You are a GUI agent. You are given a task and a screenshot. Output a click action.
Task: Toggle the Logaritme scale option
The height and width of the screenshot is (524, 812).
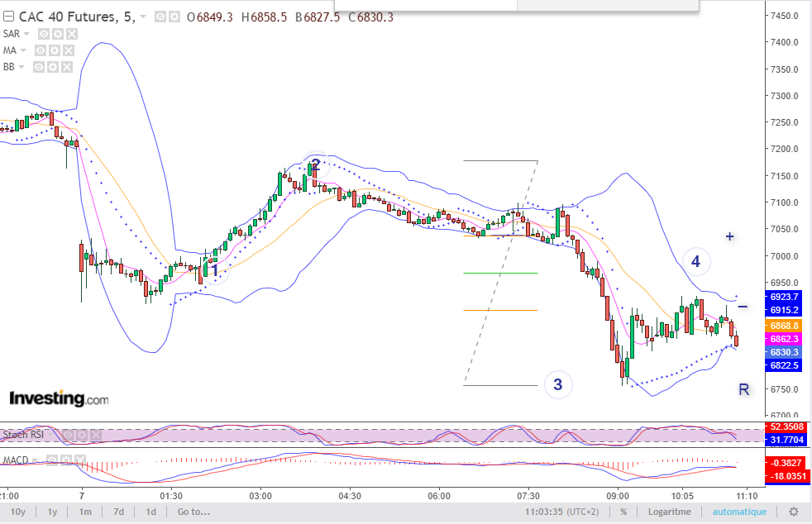click(x=669, y=512)
